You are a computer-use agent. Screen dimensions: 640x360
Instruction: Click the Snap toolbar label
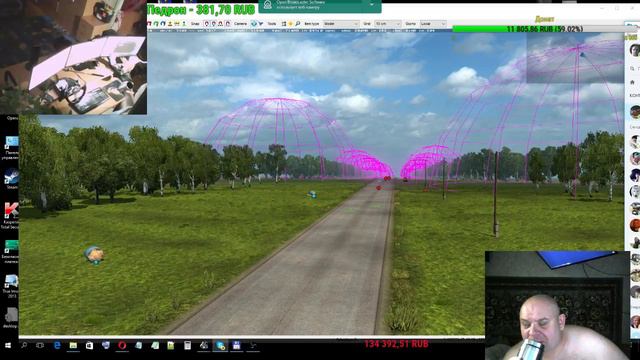195,24
